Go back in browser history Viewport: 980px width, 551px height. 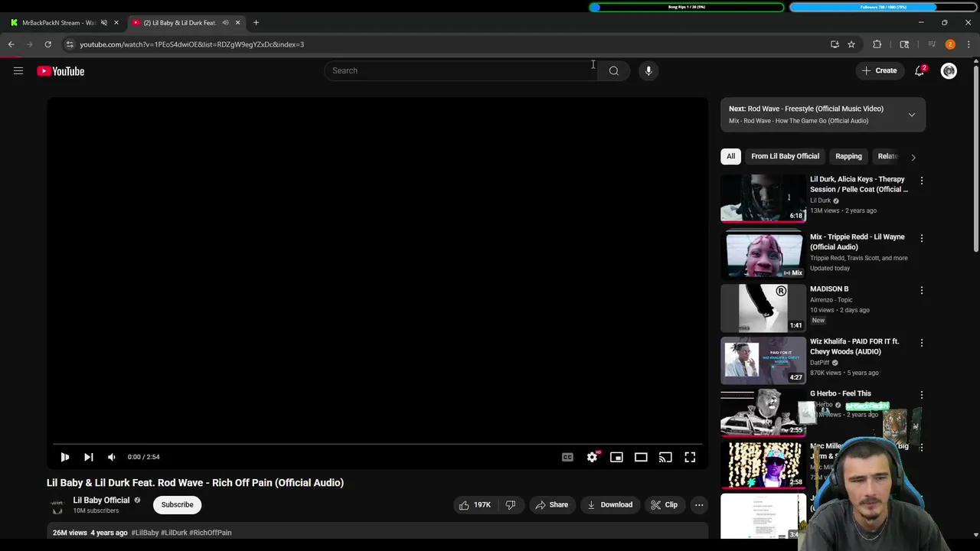11,44
